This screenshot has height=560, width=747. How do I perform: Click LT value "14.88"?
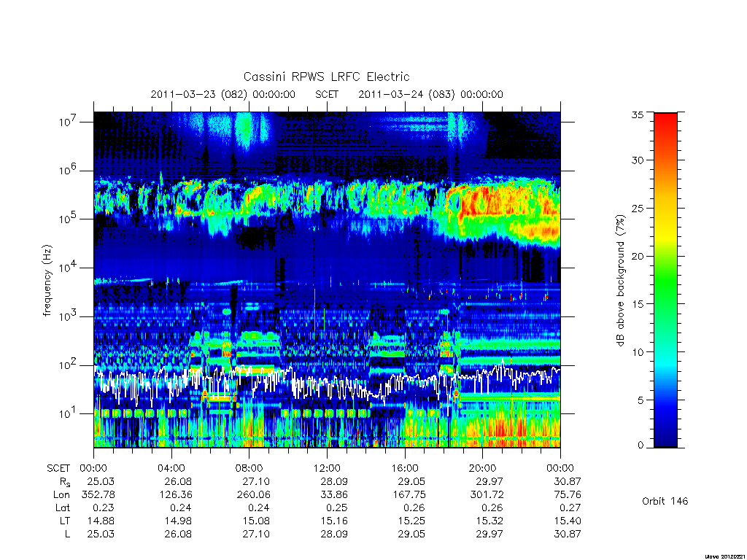tap(101, 521)
